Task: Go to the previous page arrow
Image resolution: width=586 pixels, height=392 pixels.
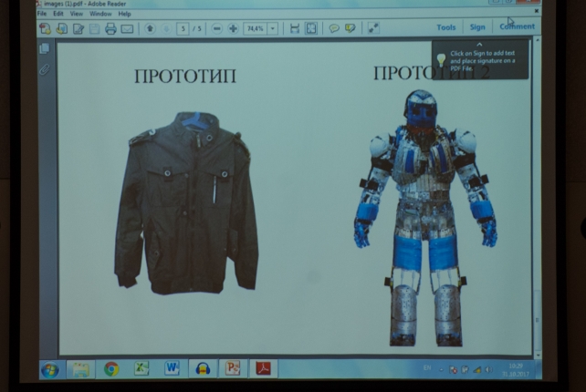Action: tap(150, 28)
